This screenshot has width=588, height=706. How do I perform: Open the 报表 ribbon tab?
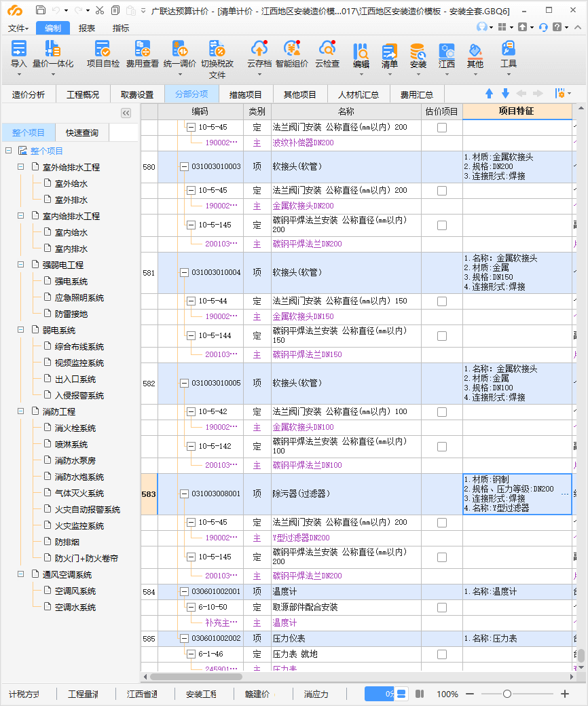point(87,28)
